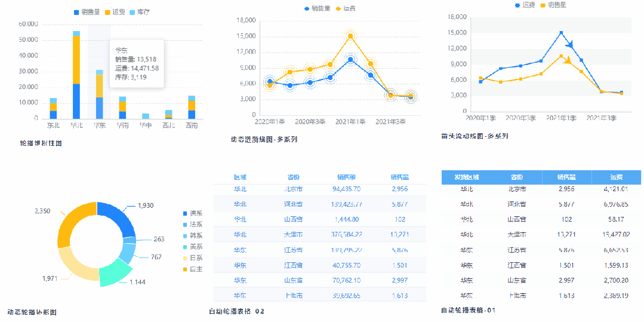Click the dark blue 1,930 donut slice
The height and width of the screenshot is (322, 644).
pyautogui.click(x=119, y=217)
